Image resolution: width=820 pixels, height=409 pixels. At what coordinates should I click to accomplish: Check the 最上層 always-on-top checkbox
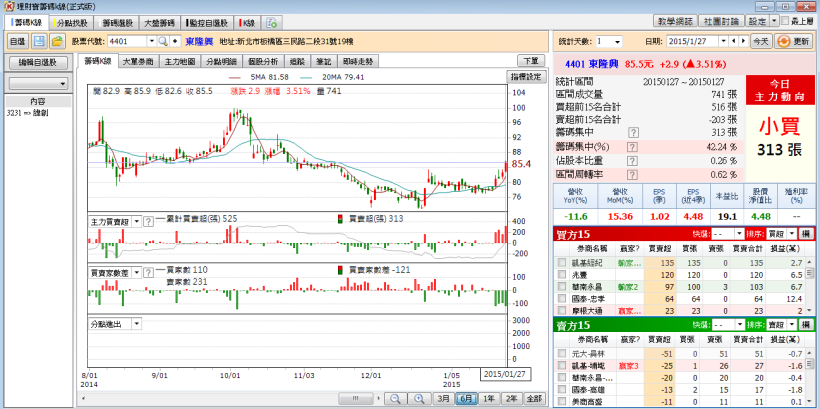click(x=783, y=20)
